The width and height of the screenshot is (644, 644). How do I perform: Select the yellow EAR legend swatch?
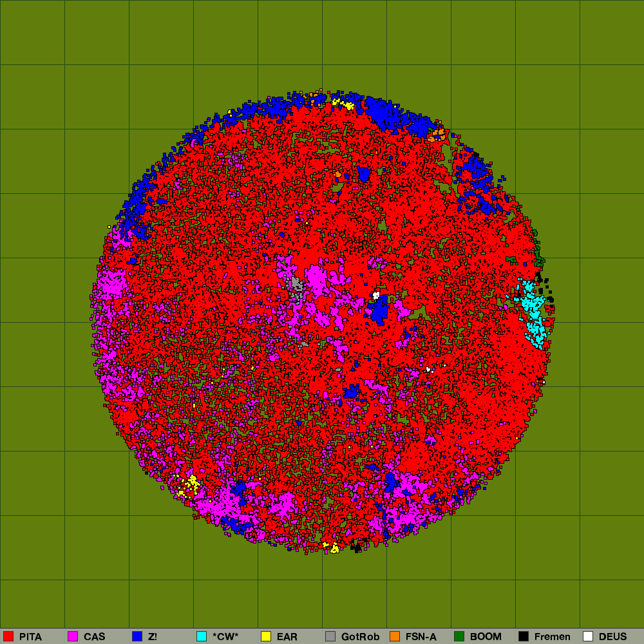coord(266,636)
